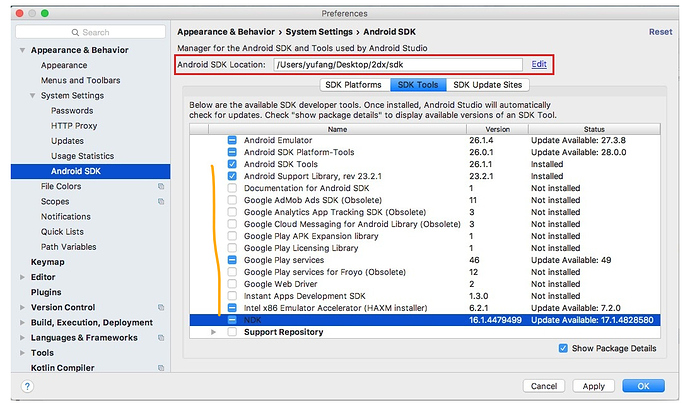690x403 pixels.
Task: Click the project-level icon beside File Colors
Action: 161,186
